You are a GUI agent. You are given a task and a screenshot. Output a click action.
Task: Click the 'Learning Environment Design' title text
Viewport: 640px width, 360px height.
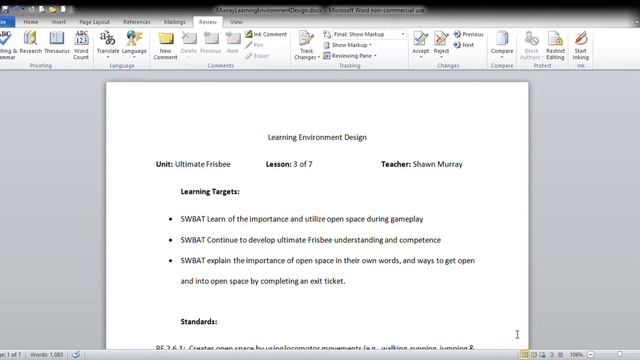(x=317, y=138)
